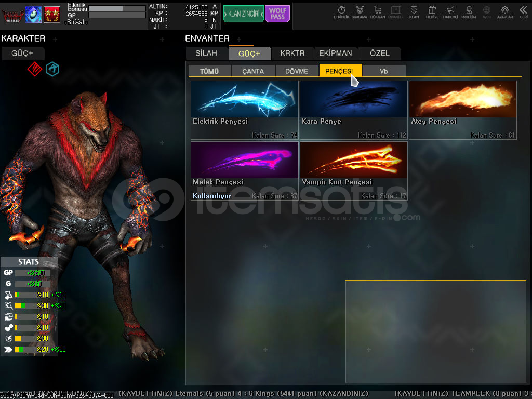Screen dimensions: 532x399
Task: Open the Haberci megaphone icon
Action: 450,12
